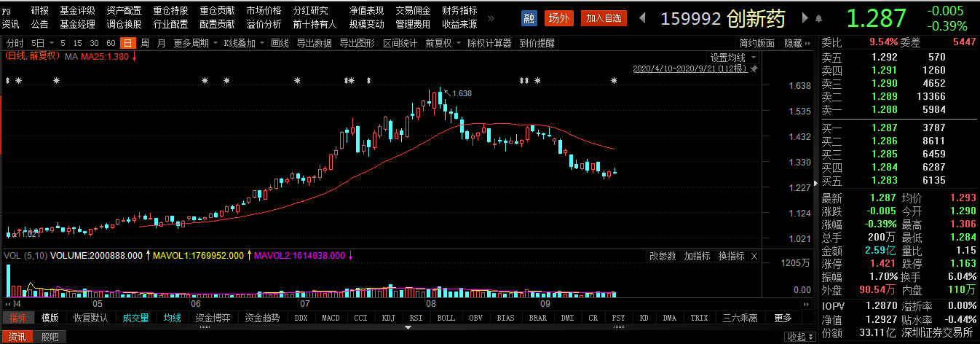Switch to the 资金博弈 capital game tab

point(212,318)
